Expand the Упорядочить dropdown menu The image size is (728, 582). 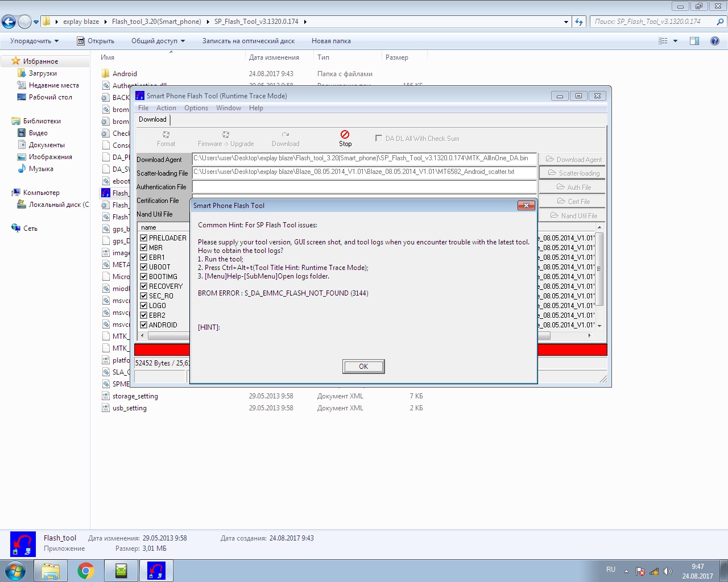point(34,41)
